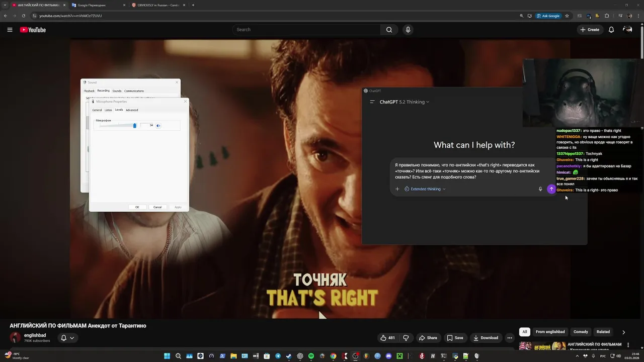
Task: Open Steam from the taskbar
Action: (x=289, y=356)
